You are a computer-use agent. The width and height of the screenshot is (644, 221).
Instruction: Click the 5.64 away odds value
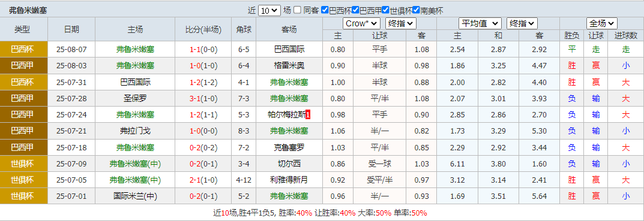coord(540,196)
